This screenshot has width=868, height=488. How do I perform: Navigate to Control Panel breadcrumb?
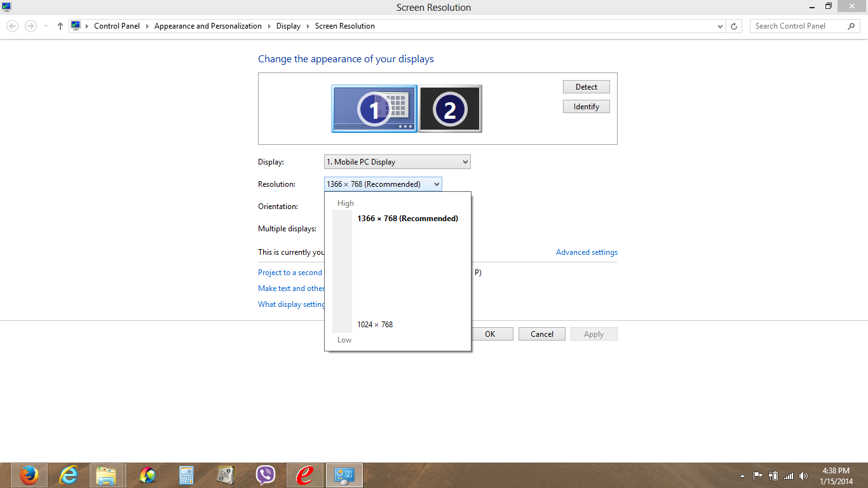(x=117, y=26)
